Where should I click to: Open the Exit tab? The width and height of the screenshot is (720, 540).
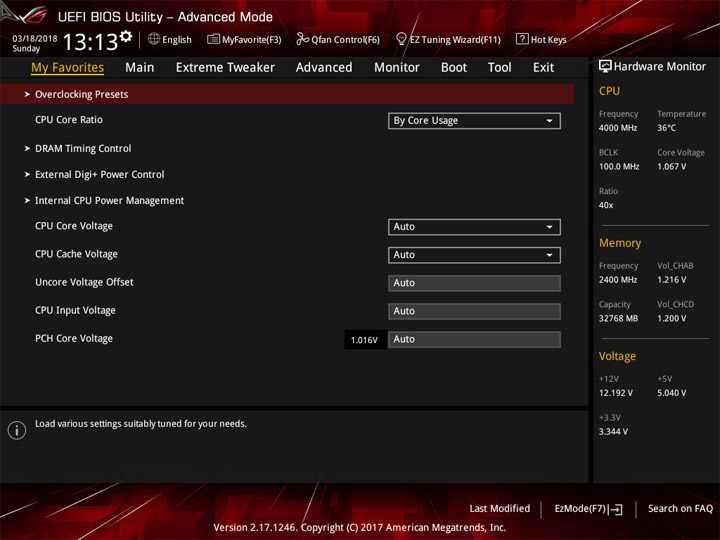click(543, 68)
